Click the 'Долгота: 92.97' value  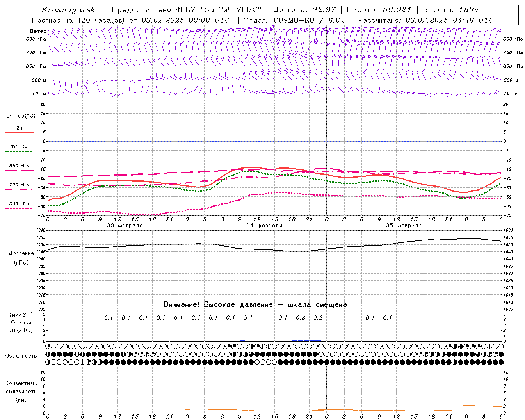(304, 10)
